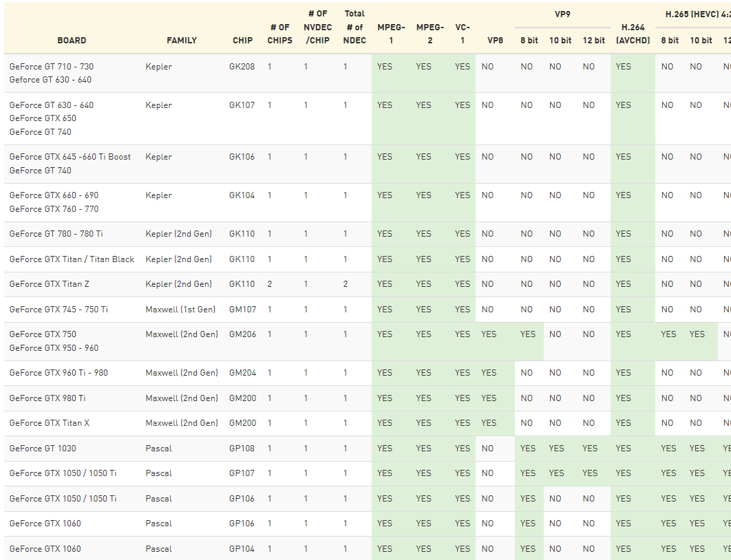This screenshot has height=560, width=731.
Task: Click the BOARD column header
Action: tap(72, 41)
